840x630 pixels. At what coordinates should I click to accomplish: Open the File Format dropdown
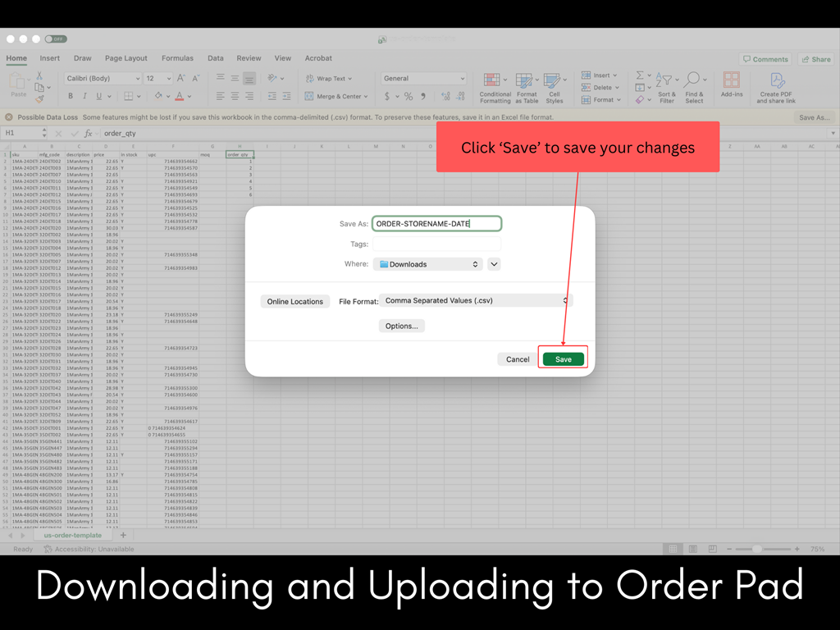(475, 301)
